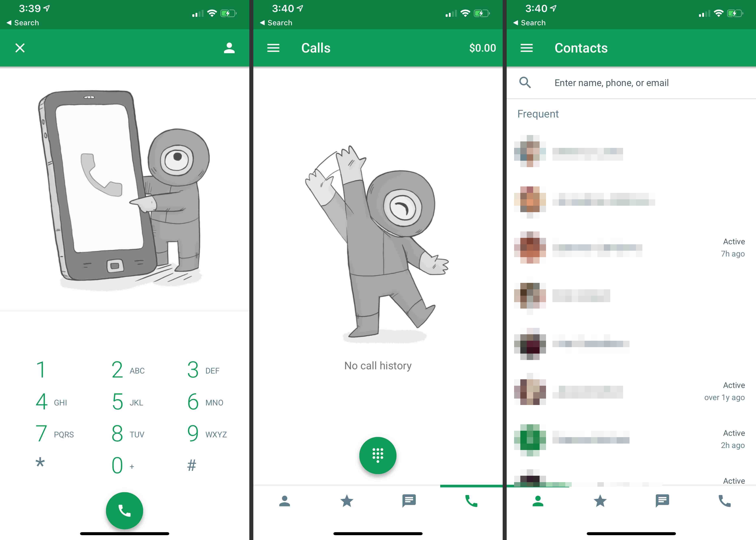Tap the $0.00 balance button
The height and width of the screenshot is (540, 756).
(482, 48)
